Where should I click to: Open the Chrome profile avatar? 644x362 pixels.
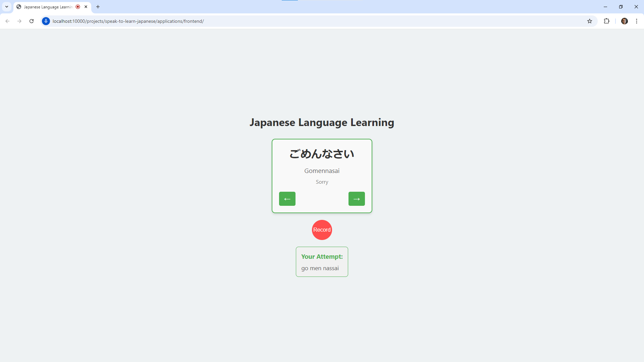(624, 21)
